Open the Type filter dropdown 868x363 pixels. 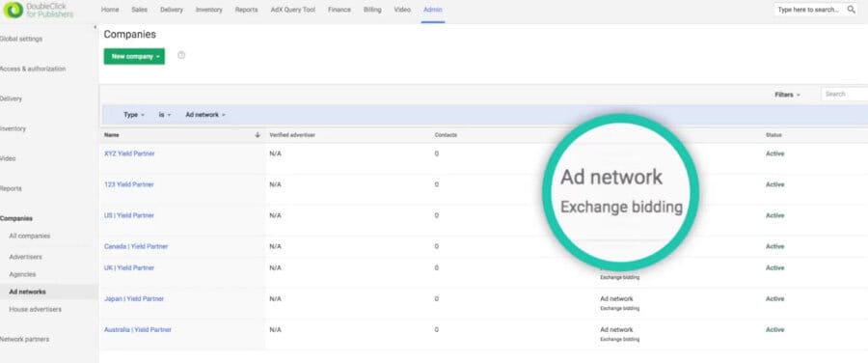[134, 115]
